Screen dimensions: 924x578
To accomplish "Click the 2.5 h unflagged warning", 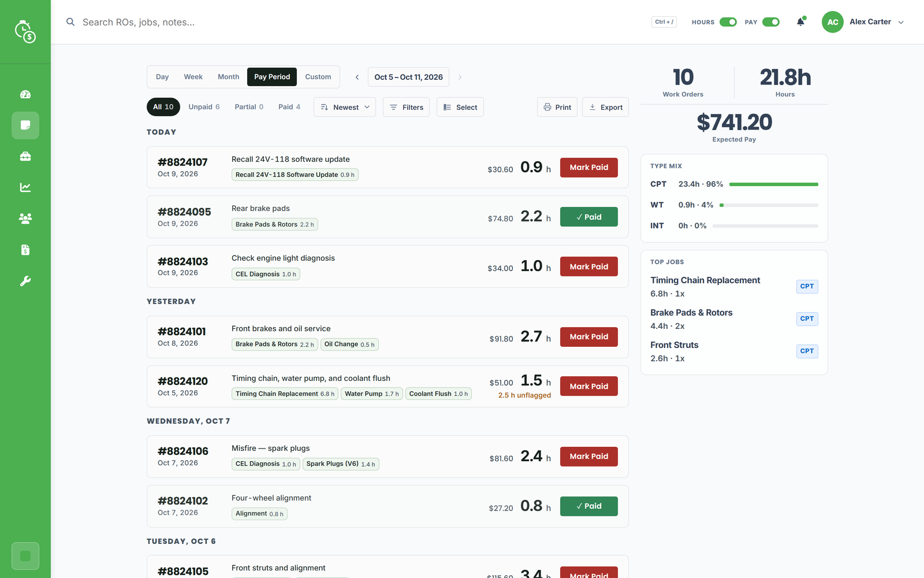I will coord(524,395).
